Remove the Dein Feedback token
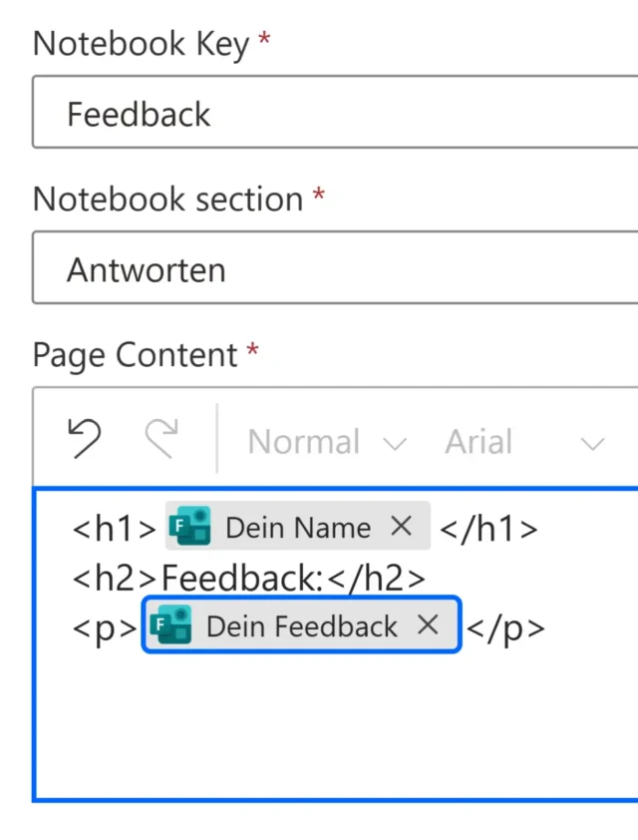 click(x=428, y=626)
